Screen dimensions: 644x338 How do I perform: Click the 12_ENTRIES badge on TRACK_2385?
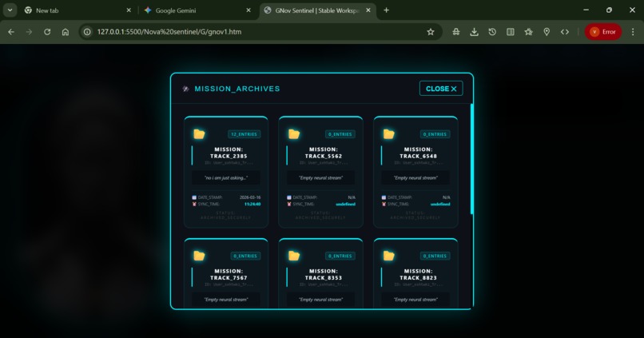pos(244,134)
